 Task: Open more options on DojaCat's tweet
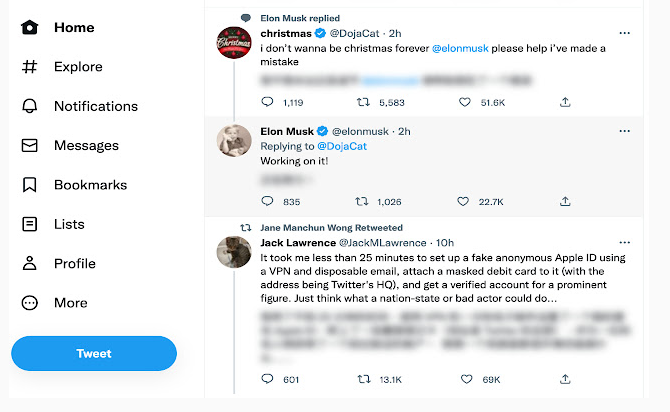coord(625,33)
